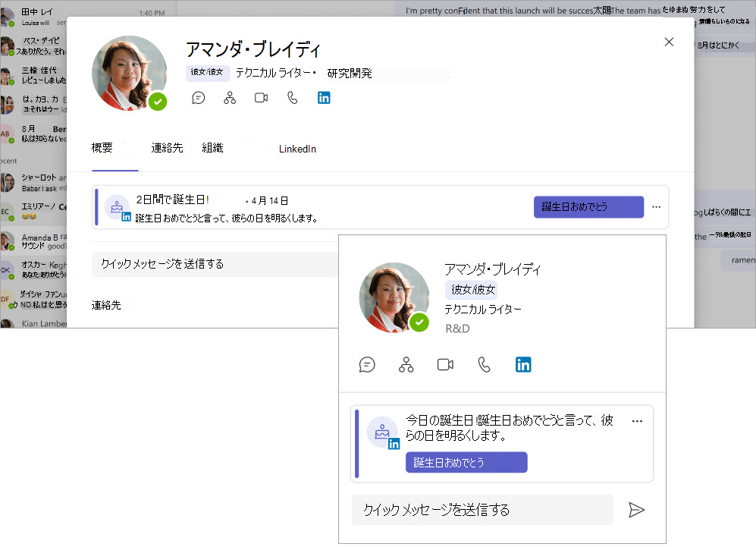Select the 概要 tab
This screenshot has height=547, width=756.
(102, 148)
